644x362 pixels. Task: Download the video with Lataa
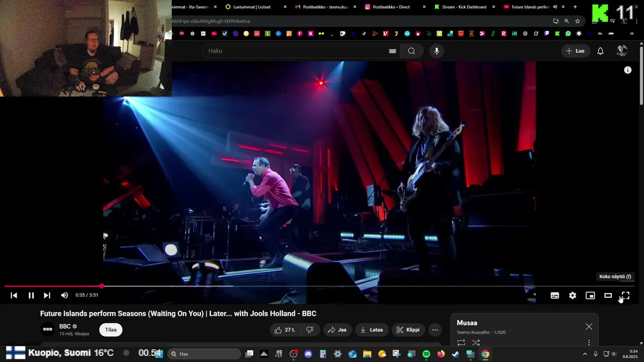(371, 330)
